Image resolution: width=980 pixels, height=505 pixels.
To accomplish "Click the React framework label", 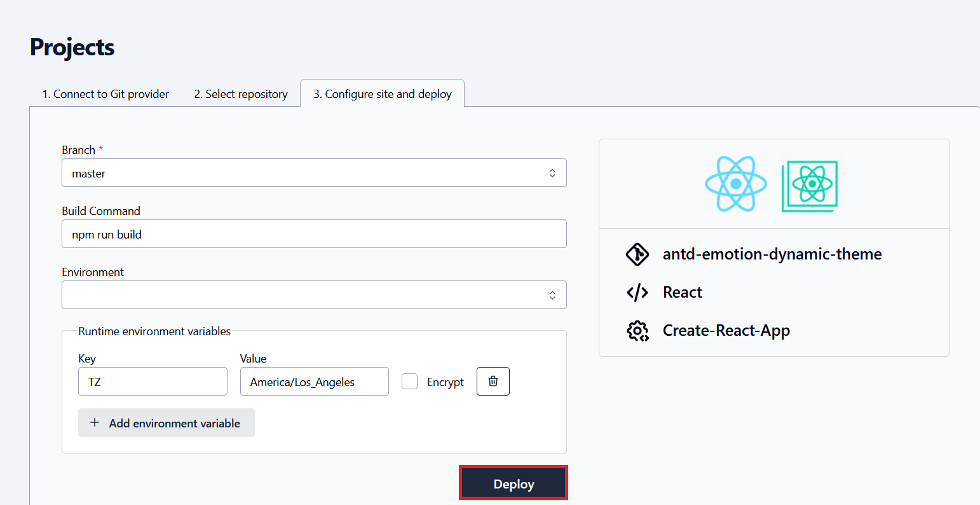I will pyautogui.click(x=683, y=293).
